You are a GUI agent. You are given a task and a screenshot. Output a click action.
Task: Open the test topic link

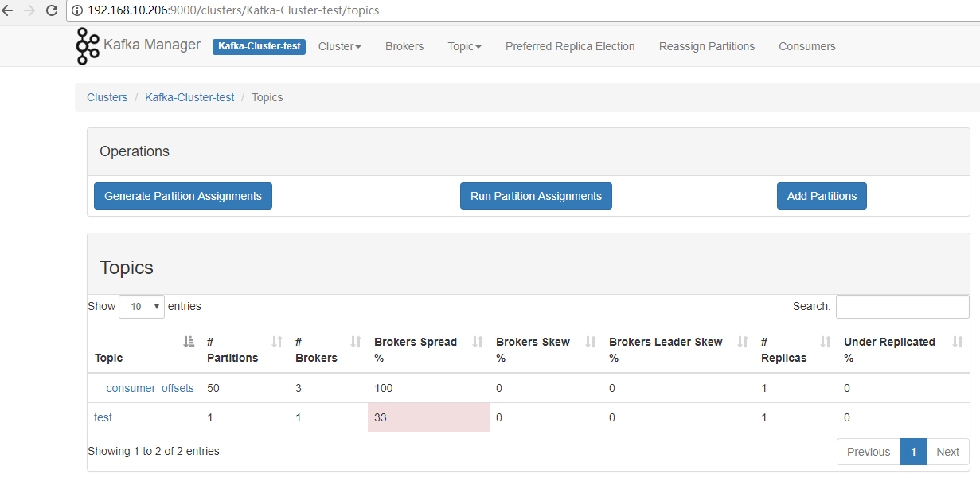pos(103,417)
